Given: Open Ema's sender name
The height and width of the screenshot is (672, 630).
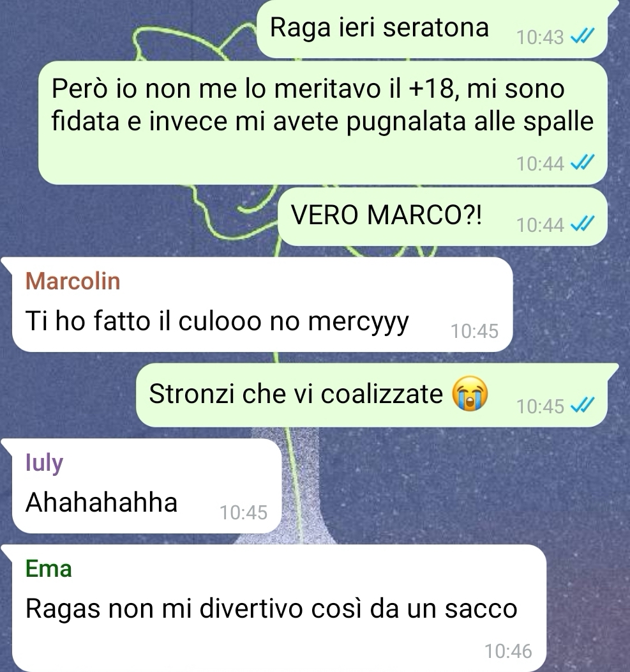Looking at the screenshot, I should 49,569.
